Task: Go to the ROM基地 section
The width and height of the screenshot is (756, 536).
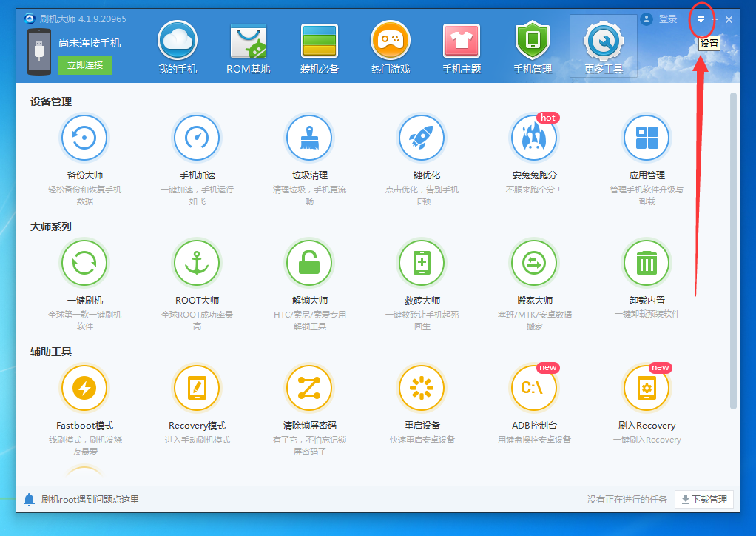Action: pos(248,46)
